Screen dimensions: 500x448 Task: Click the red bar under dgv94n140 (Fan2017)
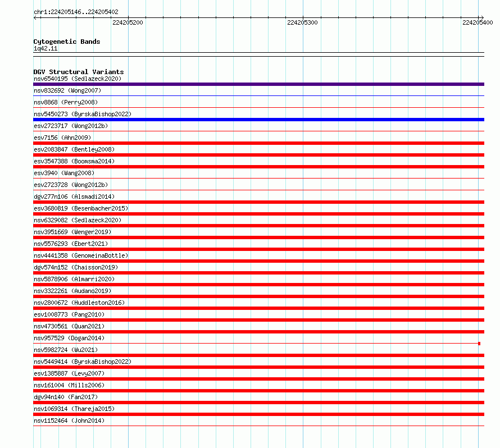[x=258, y=403]
